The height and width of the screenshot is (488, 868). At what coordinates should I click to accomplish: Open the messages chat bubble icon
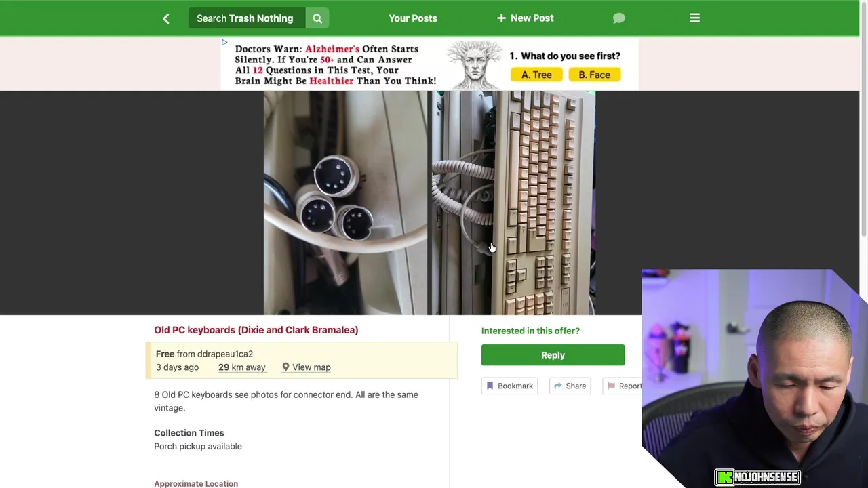[x=618, y=18]
